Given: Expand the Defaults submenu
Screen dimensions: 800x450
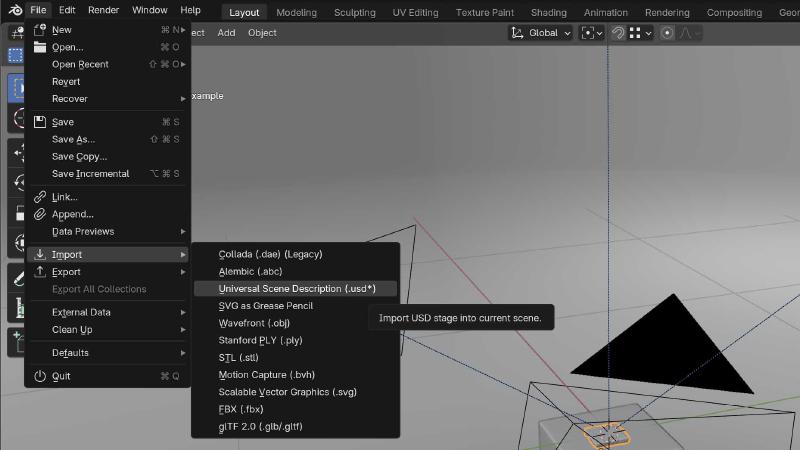Looking at the screenshot, I should 108,353.
